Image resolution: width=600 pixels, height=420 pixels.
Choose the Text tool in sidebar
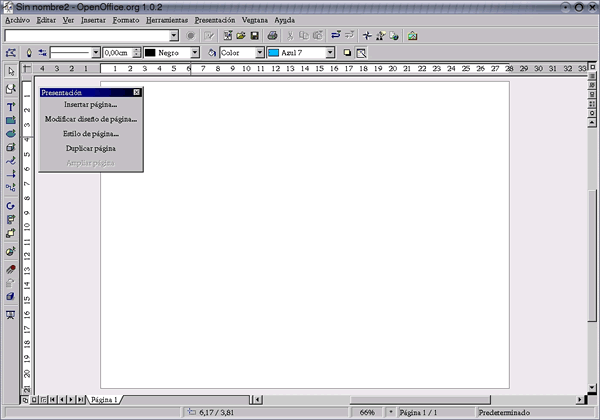pyautogui.click(x=11, y=106)
